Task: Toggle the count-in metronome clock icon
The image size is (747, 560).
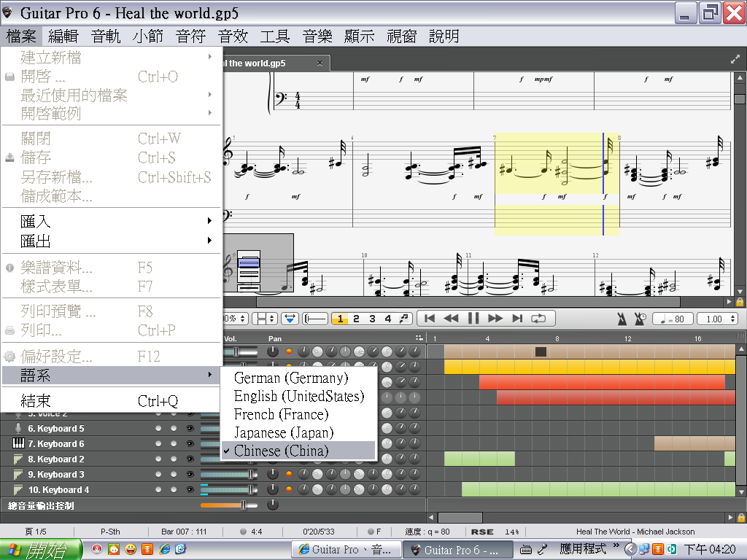Action: tap(640, 319)
